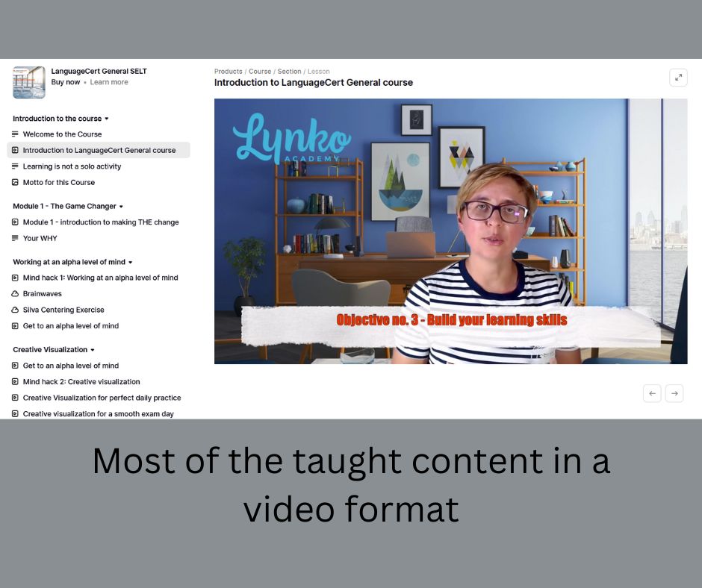Viewport: 702px width, 588px height.
Task: Click the Learn more link
Action: coord(109,82)
